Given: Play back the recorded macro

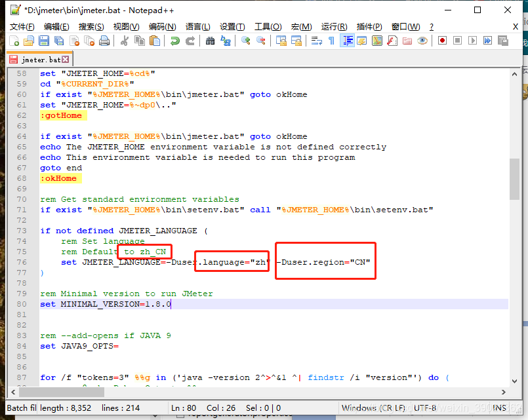Looking at the screenshot, I should click(472, 41).
